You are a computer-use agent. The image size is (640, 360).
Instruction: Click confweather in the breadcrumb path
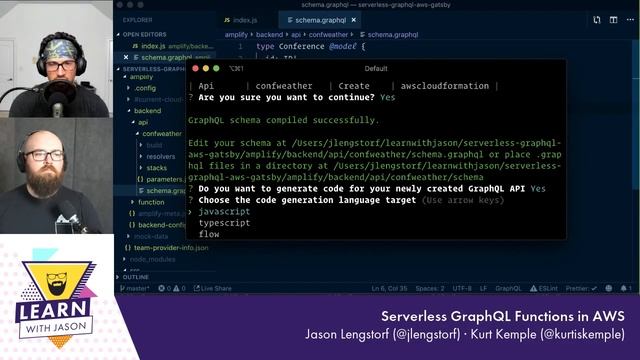[x=328, y=35]
